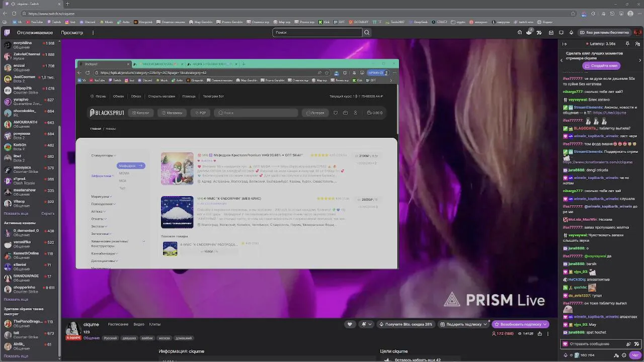Click the viewer count 172 (188)

[503, 333]
